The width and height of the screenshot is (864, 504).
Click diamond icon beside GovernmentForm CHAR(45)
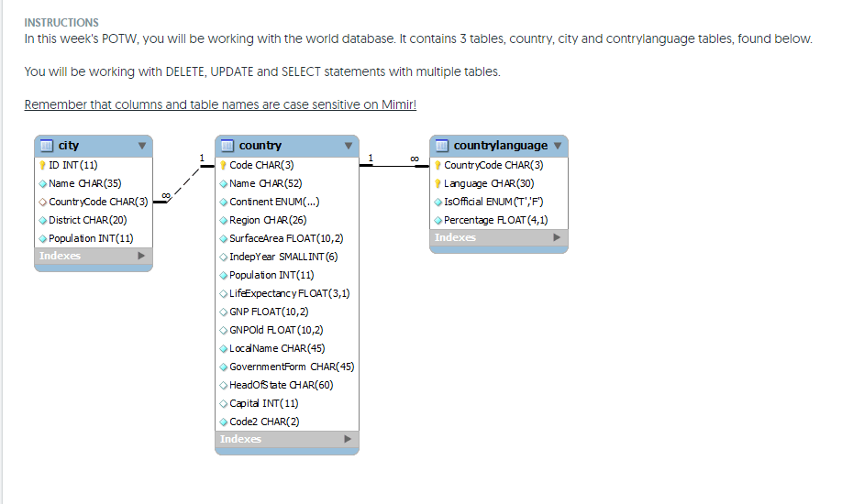223,367
